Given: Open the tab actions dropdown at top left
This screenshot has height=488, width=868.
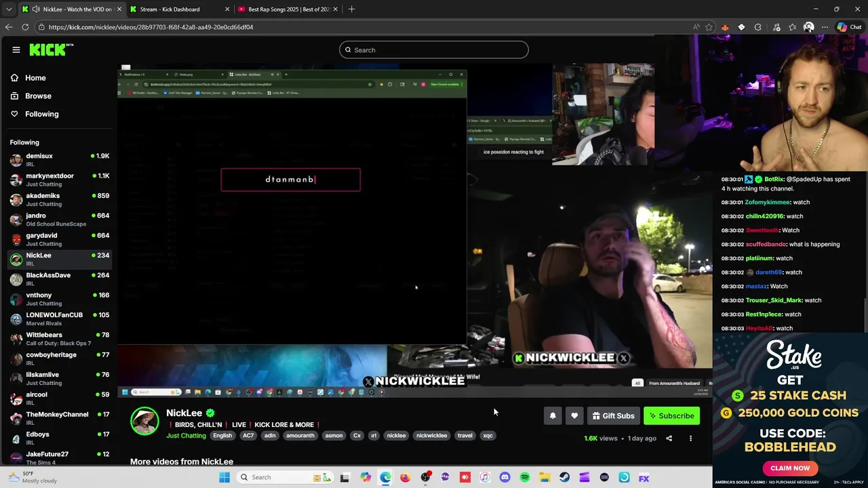Looking at the screenshot, I should tap(8, 9).
